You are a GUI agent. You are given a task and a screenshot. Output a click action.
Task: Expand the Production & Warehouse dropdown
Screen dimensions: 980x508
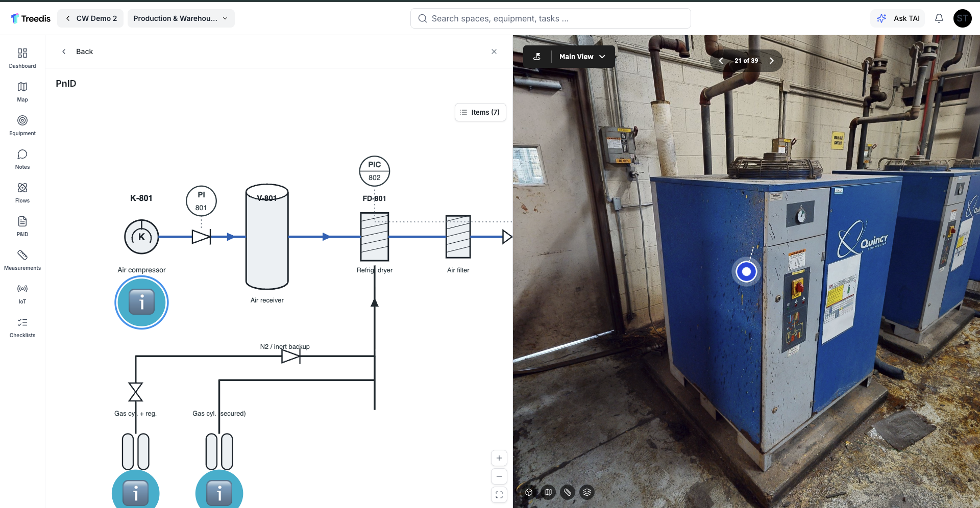[x=181, y=18]
